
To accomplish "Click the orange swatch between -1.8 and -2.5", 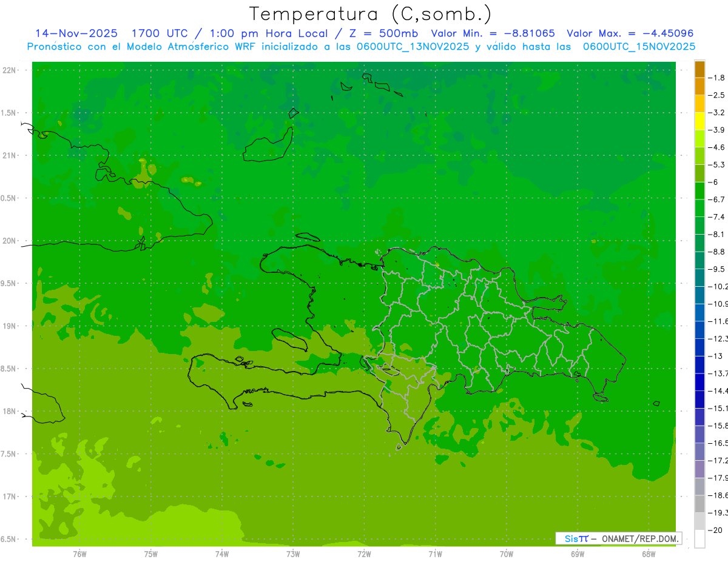I will point(699,87).
